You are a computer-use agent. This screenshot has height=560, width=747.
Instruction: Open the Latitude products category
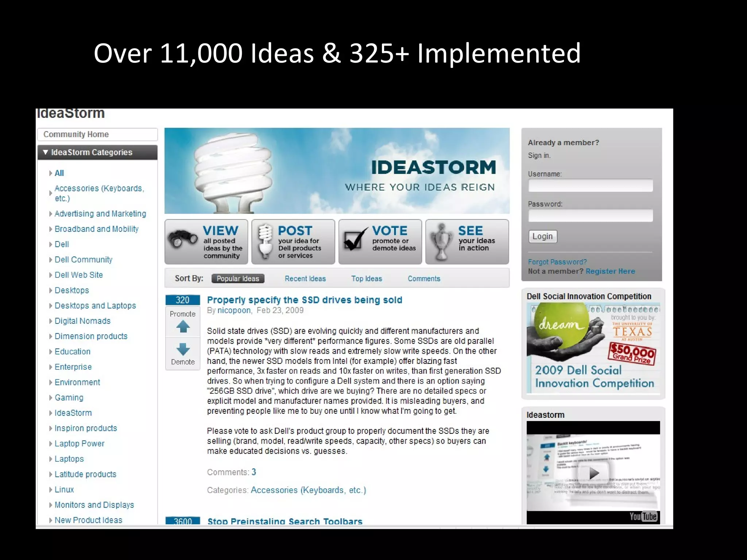point(85,474)
